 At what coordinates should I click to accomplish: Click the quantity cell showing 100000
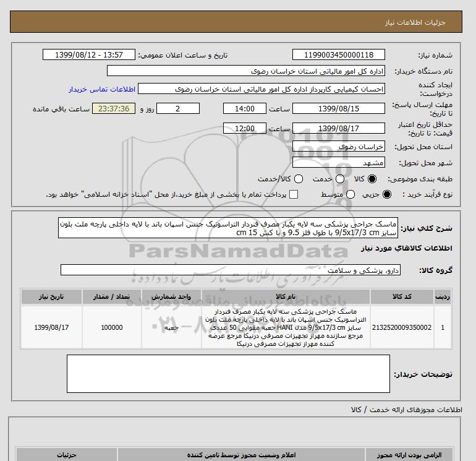[112, 327]
